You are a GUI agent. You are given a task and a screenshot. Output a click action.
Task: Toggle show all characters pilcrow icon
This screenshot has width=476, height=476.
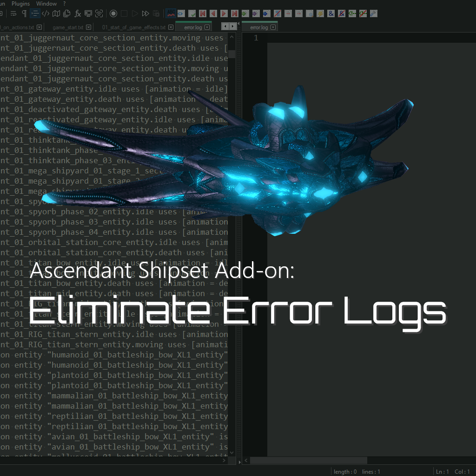pyautogui.click(x=24, y=13)
